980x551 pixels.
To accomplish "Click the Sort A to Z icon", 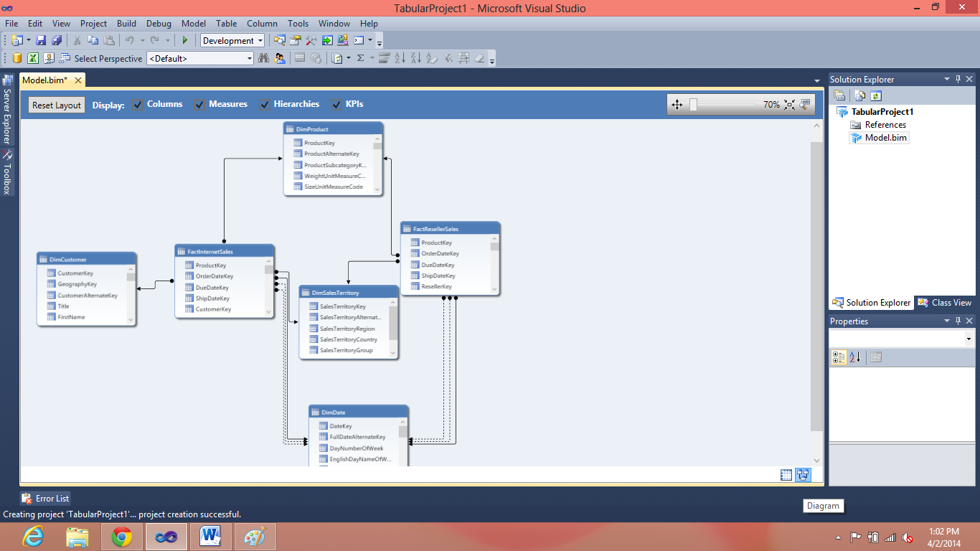I will point(400,58).
